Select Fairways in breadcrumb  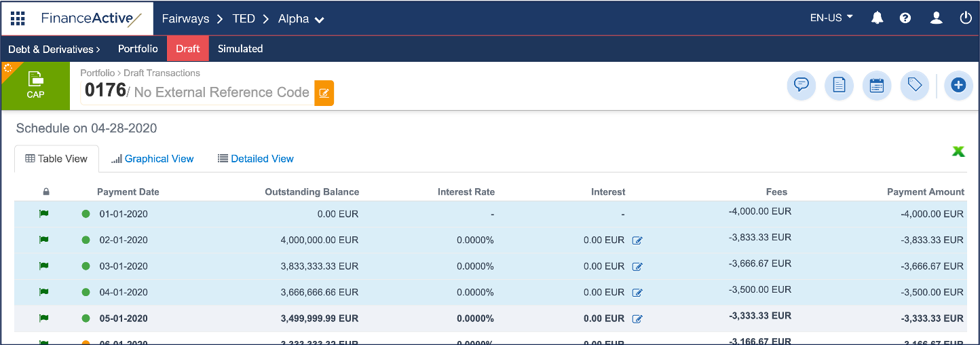click(x=185, y=19)
